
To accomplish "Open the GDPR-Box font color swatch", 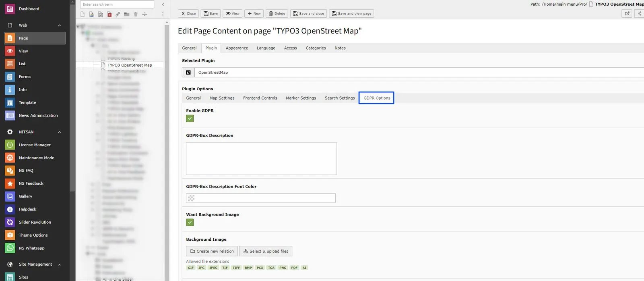I will click(191, 198).
